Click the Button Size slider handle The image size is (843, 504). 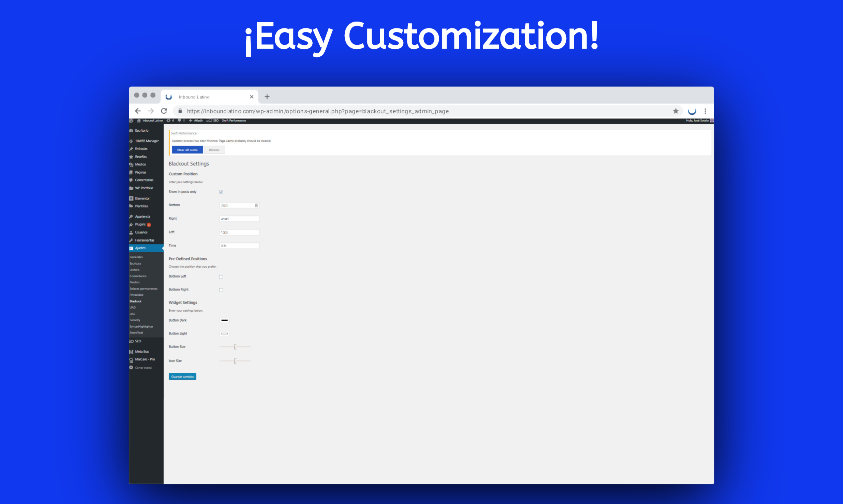click(235, 347)
